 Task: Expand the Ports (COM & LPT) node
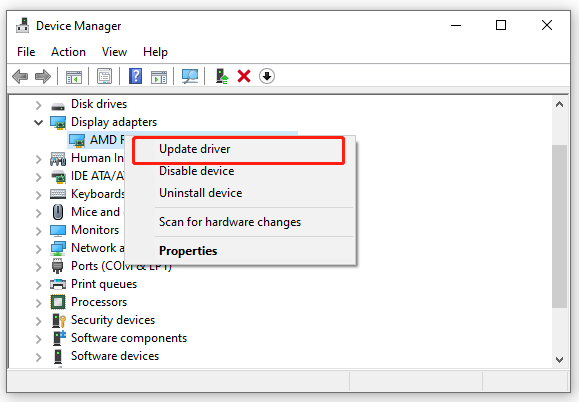point(38,267)
